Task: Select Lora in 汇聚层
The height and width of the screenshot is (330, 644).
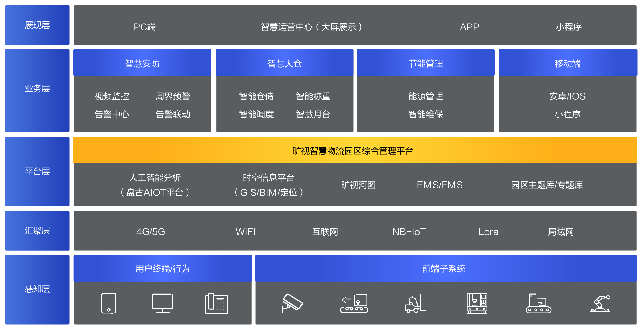Action: [x=489, y=232]
